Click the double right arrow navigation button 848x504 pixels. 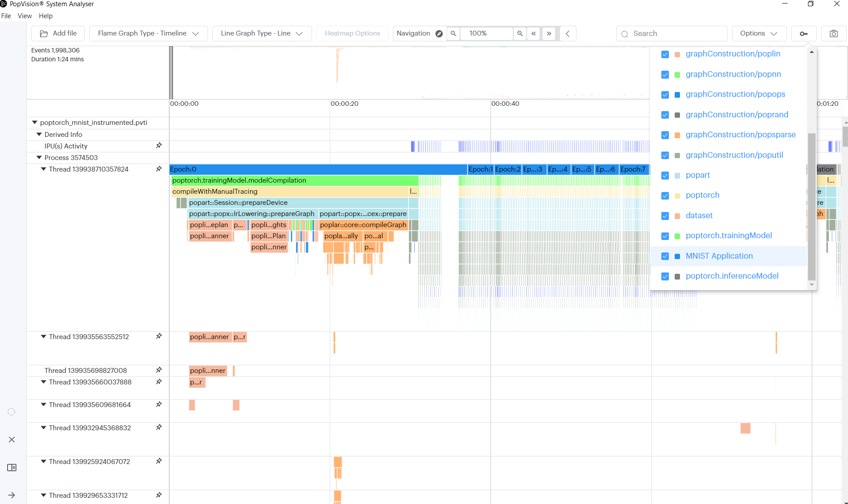(549, 34)
